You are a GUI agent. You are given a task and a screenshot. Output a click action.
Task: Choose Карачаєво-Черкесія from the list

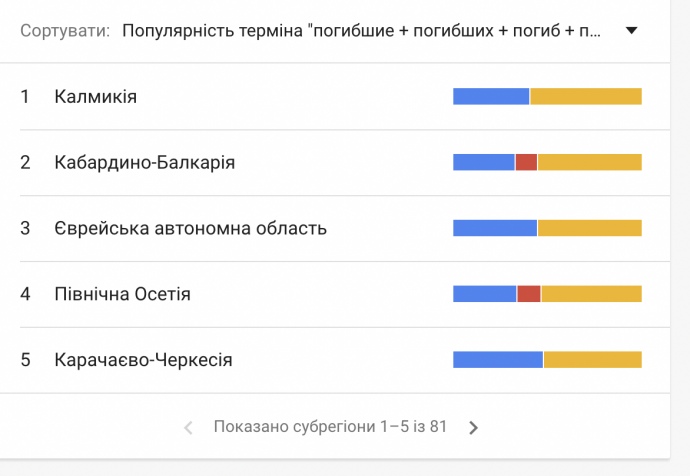[143, 360]
